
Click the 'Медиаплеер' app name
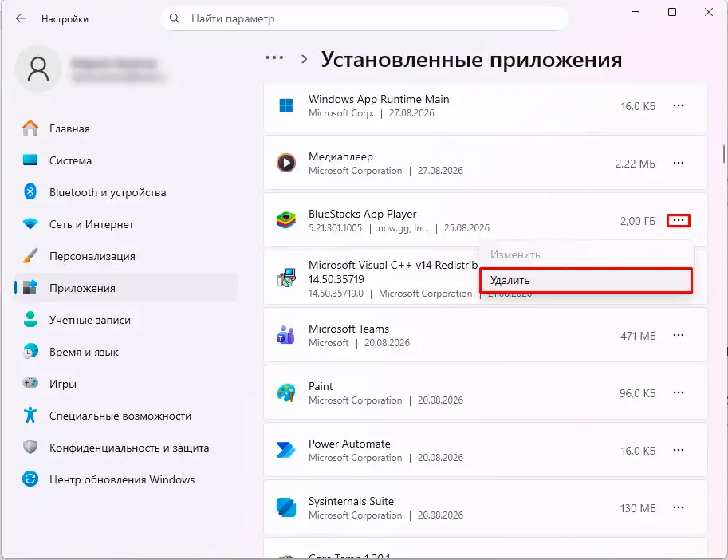coord(340,157)
